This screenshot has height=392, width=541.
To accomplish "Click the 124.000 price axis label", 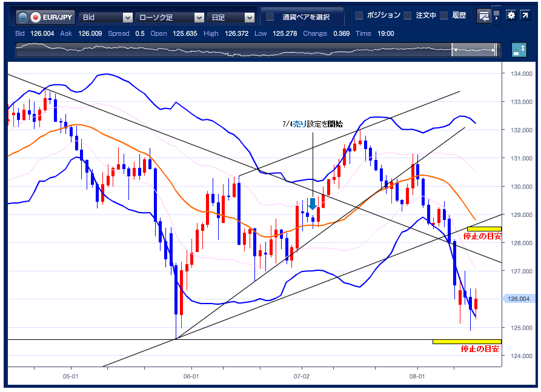I will coord(522,356).
